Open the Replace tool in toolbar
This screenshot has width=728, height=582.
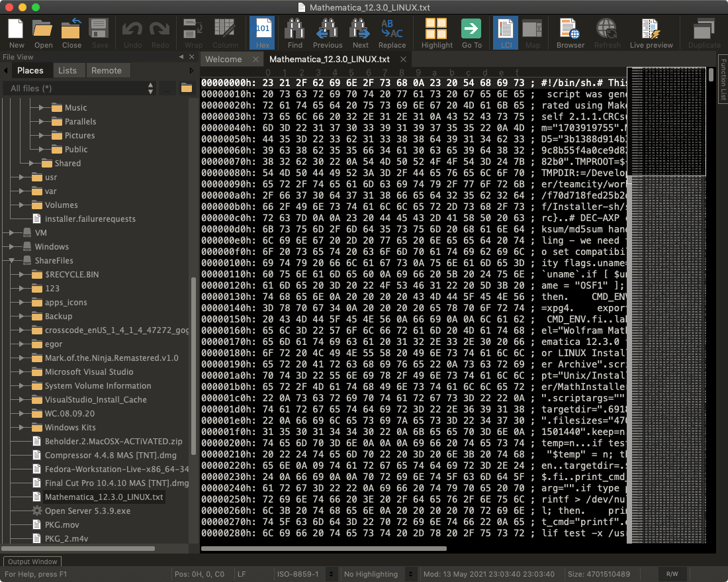click(392, 30)
